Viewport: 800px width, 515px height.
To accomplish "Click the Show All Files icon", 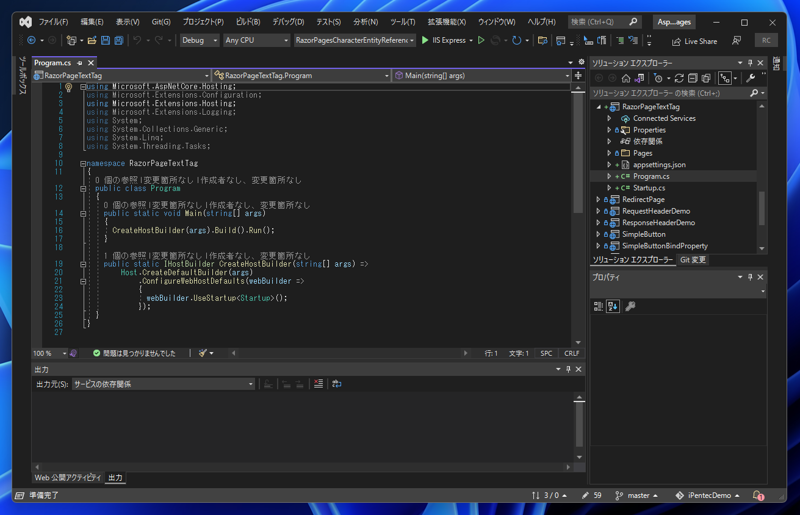I will point(706,78).
